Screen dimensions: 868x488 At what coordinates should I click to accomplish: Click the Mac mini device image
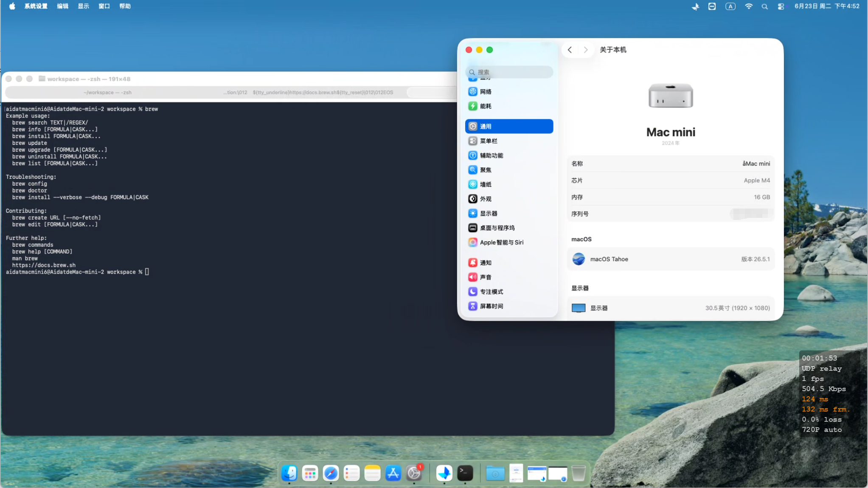[671, 96]
